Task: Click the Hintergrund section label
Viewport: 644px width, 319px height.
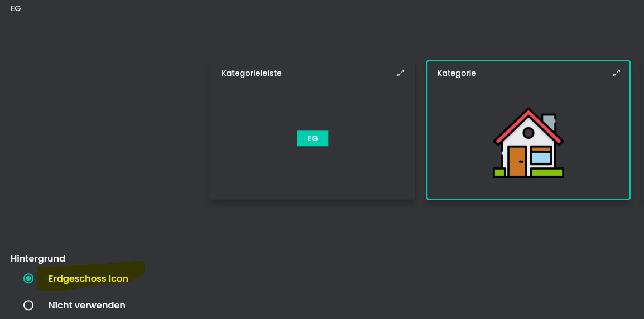Action: pyautogui.click(x=38, y=258)
